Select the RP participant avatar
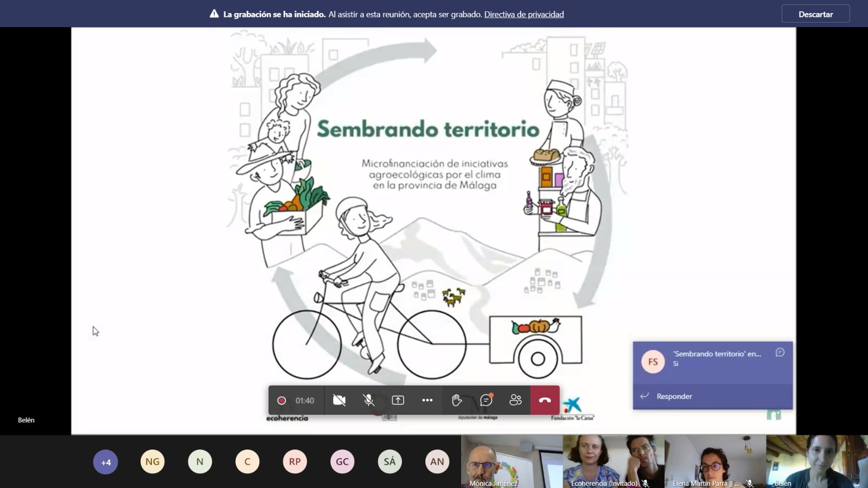868x488 pixels. coord(295,461)
